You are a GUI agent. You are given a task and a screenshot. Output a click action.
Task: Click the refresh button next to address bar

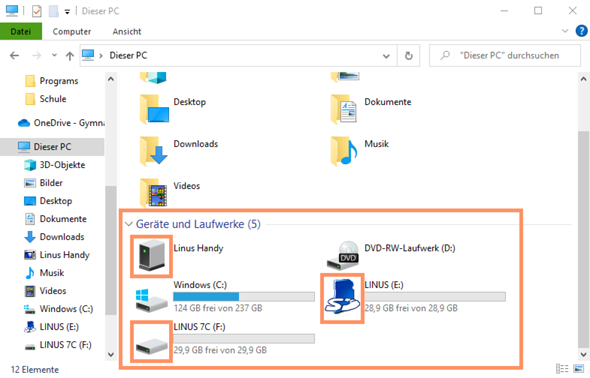[409, 56]
